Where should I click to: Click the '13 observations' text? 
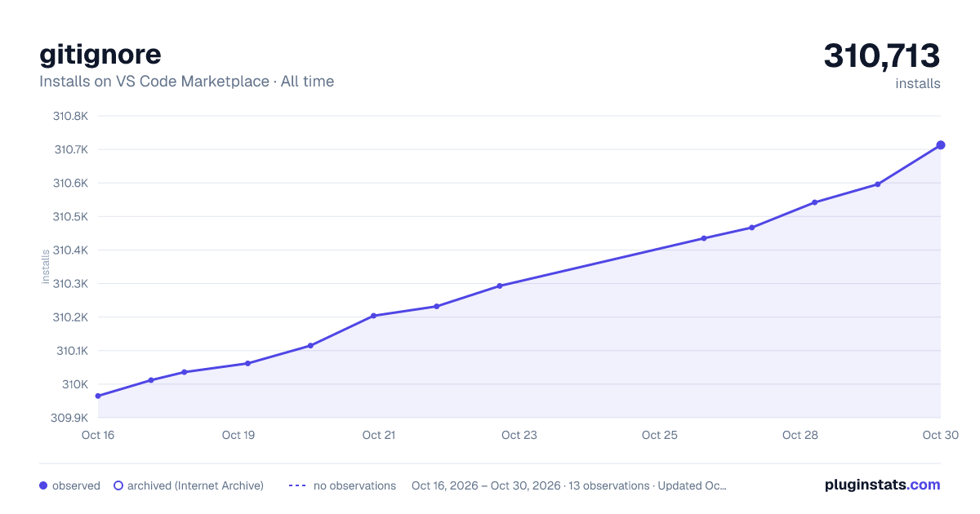coord(608,485)
